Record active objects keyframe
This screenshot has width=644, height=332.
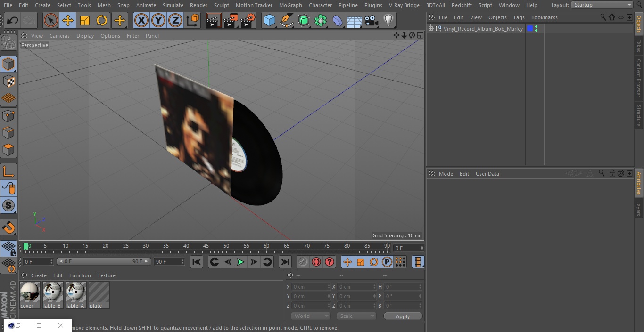click(x=303, y=262)
